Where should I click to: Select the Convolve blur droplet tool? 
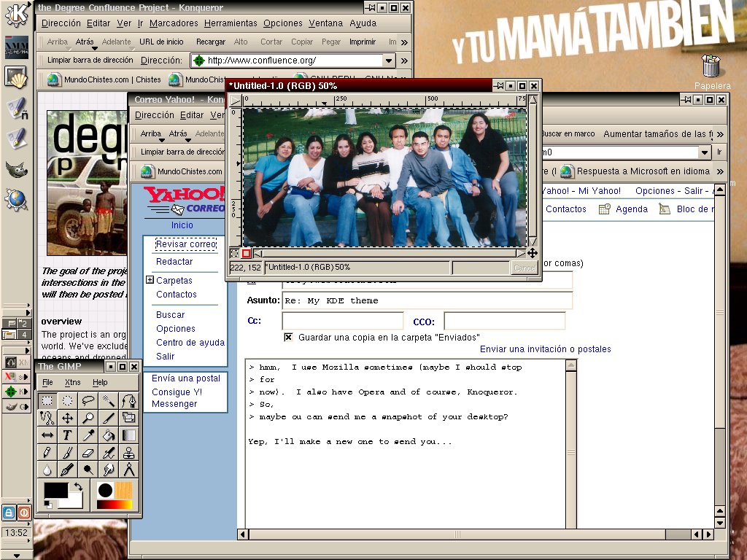[x=47, y=470]
